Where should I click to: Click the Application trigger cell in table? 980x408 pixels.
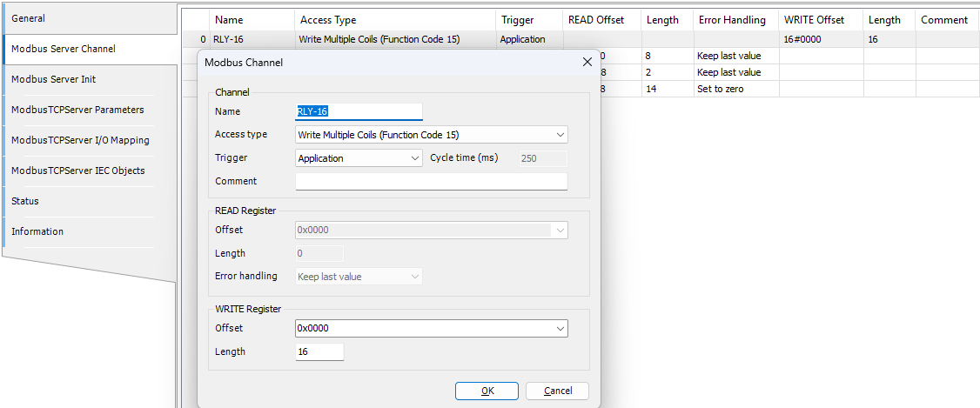click(529, 39)
